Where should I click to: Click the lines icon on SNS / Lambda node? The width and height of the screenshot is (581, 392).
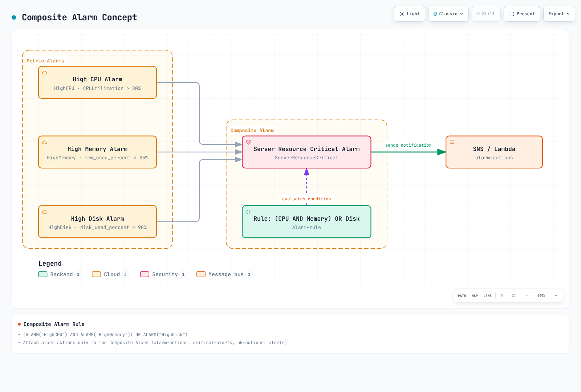pos(452,142)
